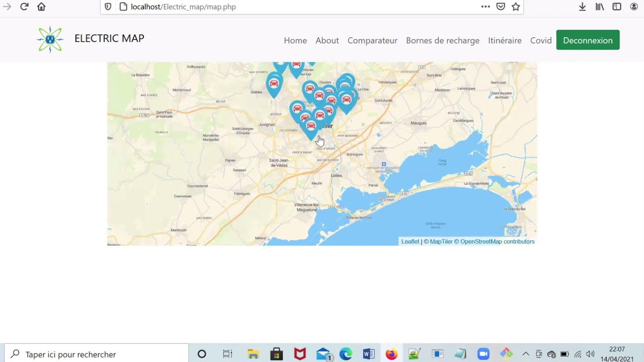The image size is (644, 362).
Task: Switch to Firefox in the taskbar
Action: (391, 354)
